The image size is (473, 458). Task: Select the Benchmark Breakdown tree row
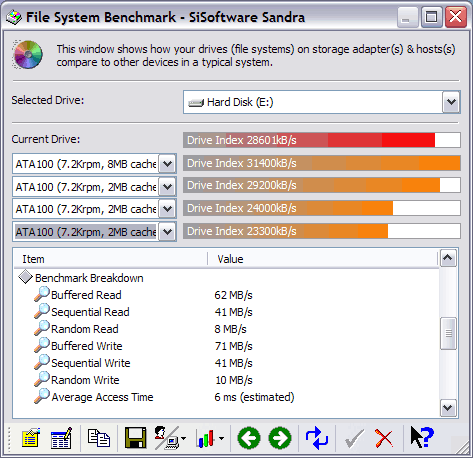[x=89, y=278]
